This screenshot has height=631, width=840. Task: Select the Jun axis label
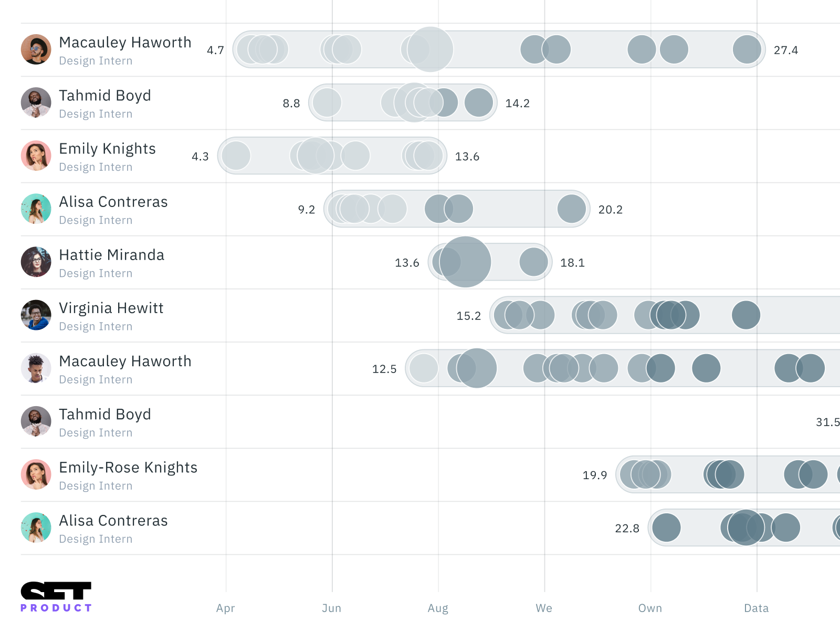tap(332, 608)
